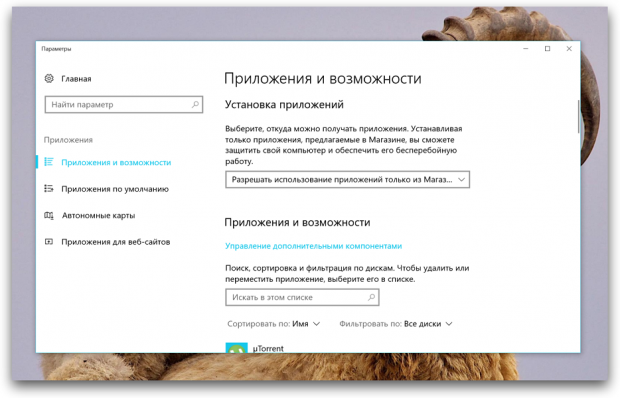Image resolution: width=620 pixels, height=398 pixels.
Task: Click the vertical scrollbar thumb on the right
Action: point(578,117)
